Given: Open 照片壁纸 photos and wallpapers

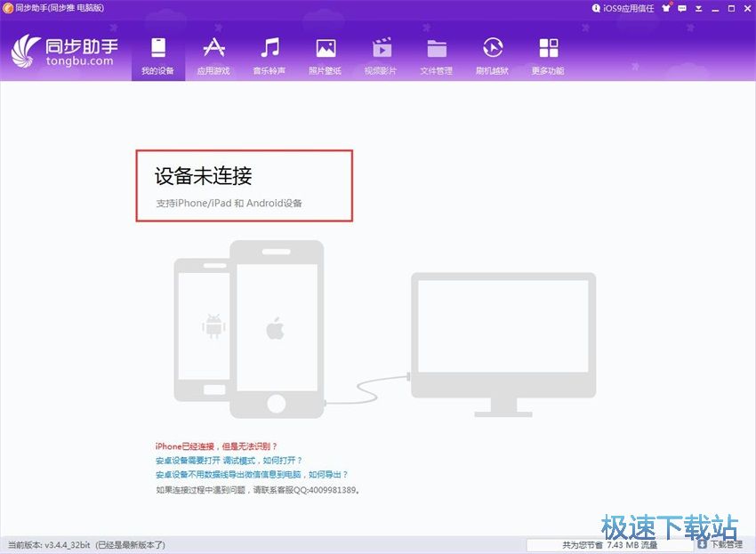Looking at the screenshot, I should 326,56.
